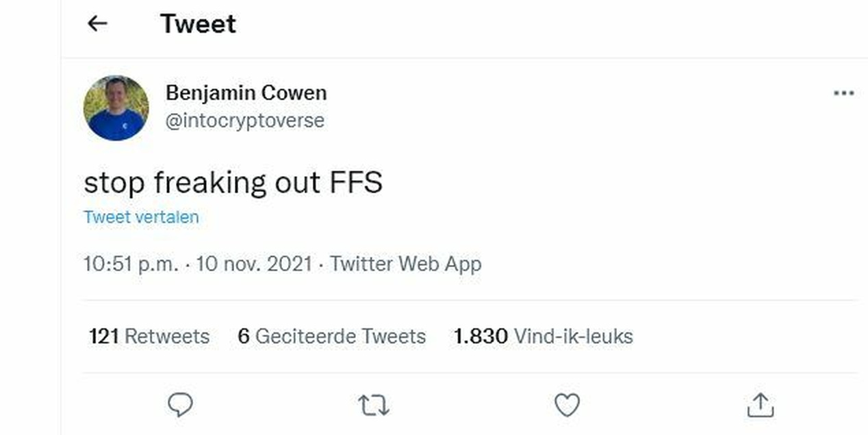Click the back arrow icon
This screenshot has width=868, height=435.
tap(98, 24)
